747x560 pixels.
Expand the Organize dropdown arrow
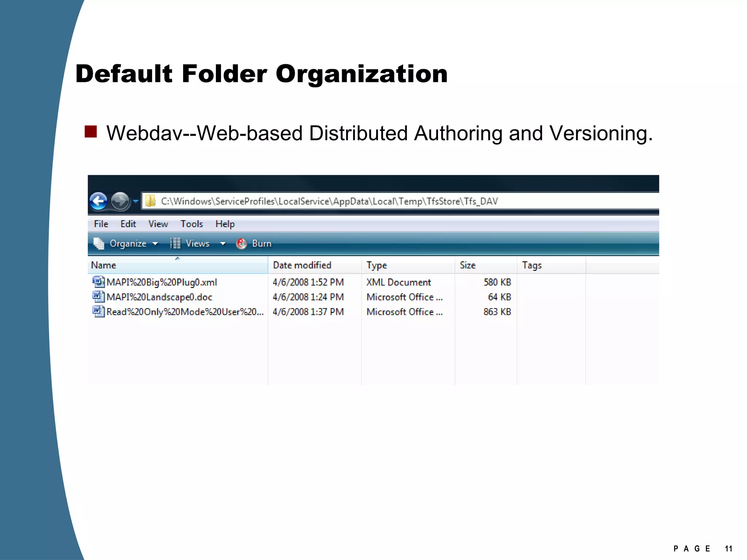[x=155, y=244]
